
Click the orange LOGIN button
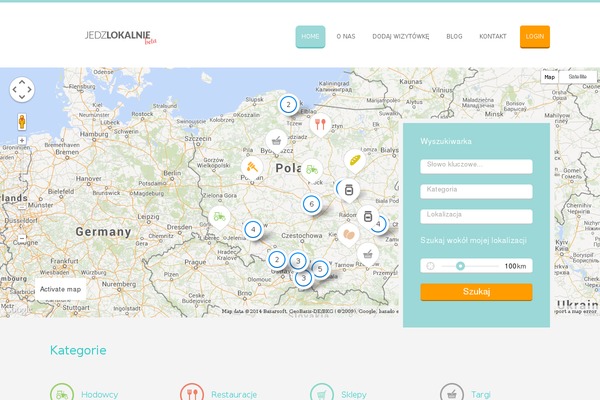pos(535,36)
